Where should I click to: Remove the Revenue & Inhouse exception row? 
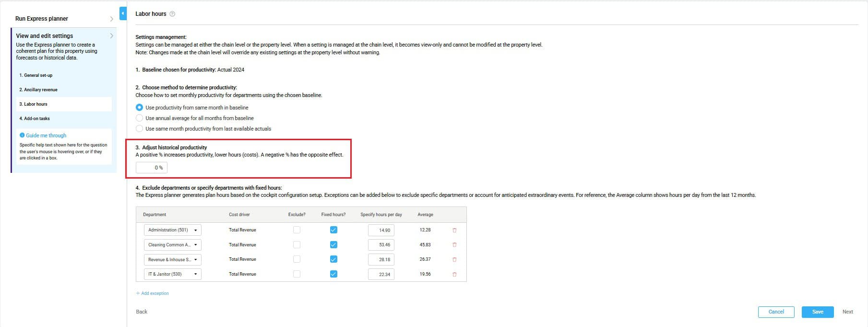[454, 260]
